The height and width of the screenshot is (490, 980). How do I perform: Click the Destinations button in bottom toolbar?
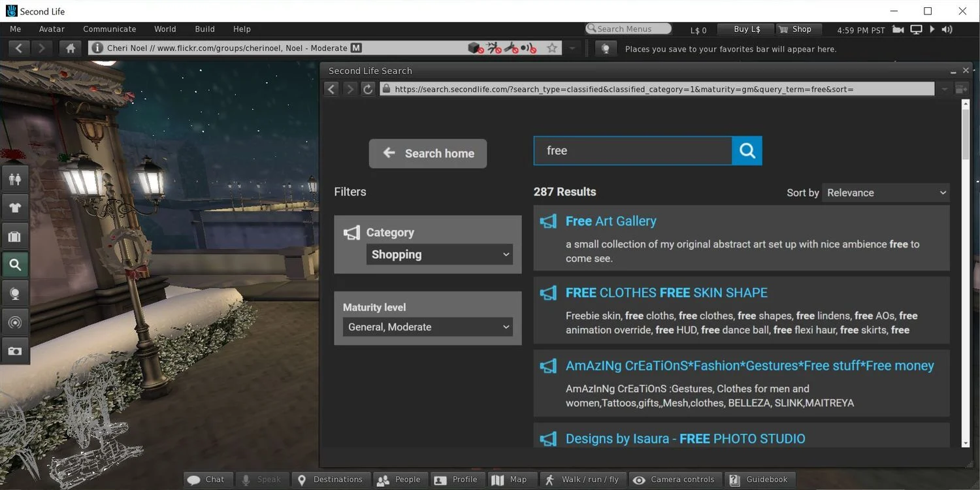click(331, 480)
